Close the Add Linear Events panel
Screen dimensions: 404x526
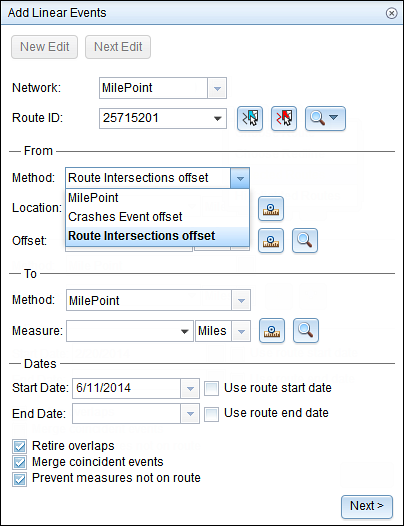[x=391, y=13]
